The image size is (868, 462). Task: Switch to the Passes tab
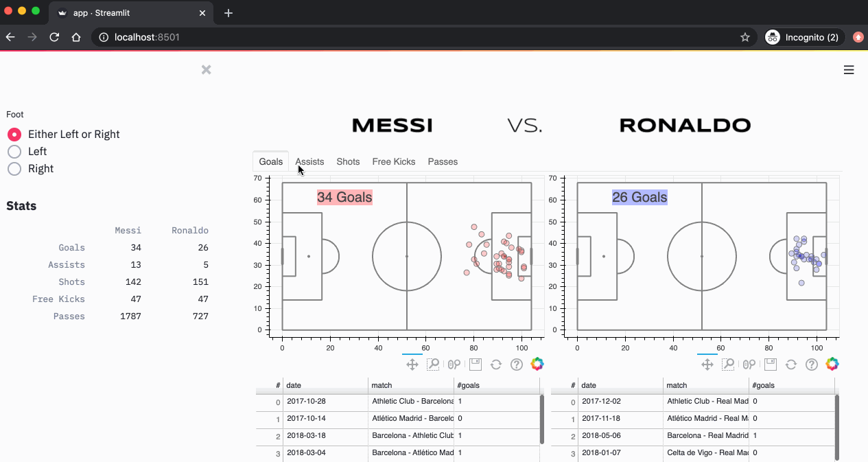click(443, 161)
